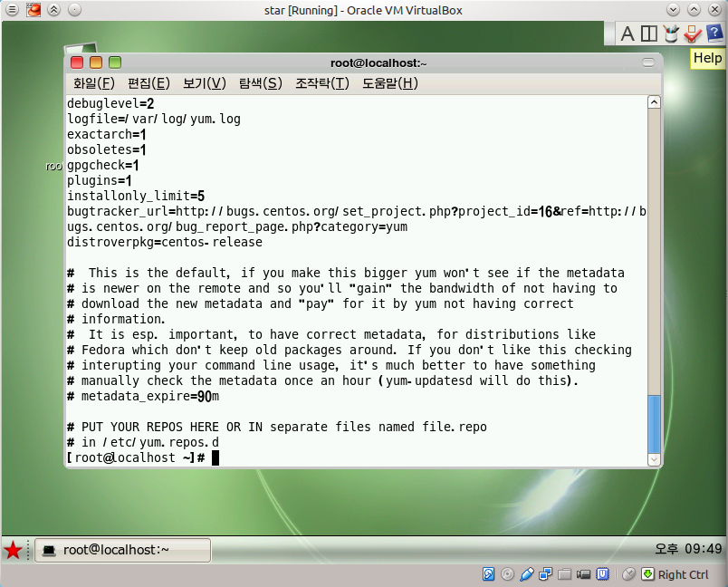
Task: Click the red checkmark list icon
Action: tap(693, 34)
